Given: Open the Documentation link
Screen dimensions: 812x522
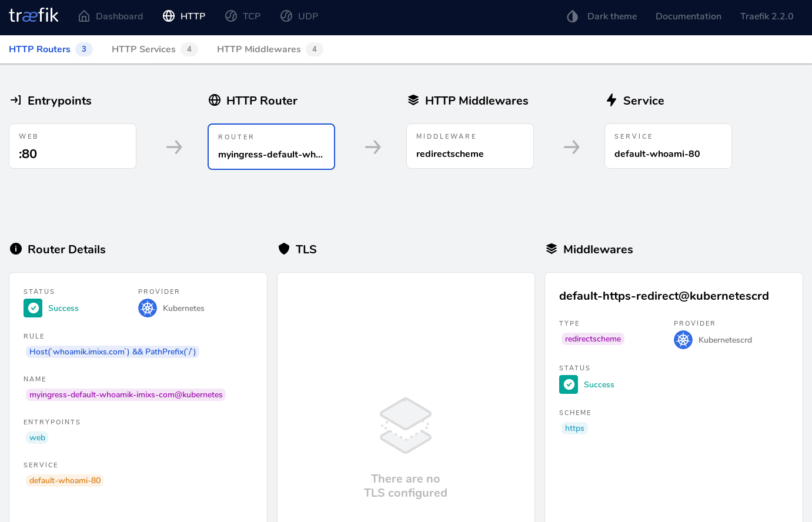Looking at the screenshot, I should (x=689, y=16).
